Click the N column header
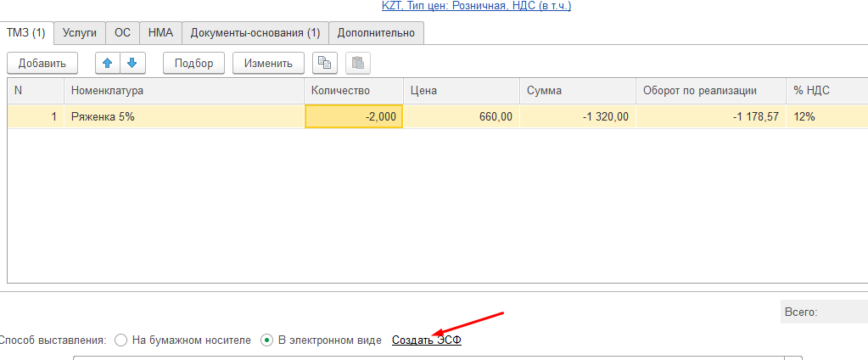Image resolution: width=868 pixels, height=360 pixels. click(36, 91)
